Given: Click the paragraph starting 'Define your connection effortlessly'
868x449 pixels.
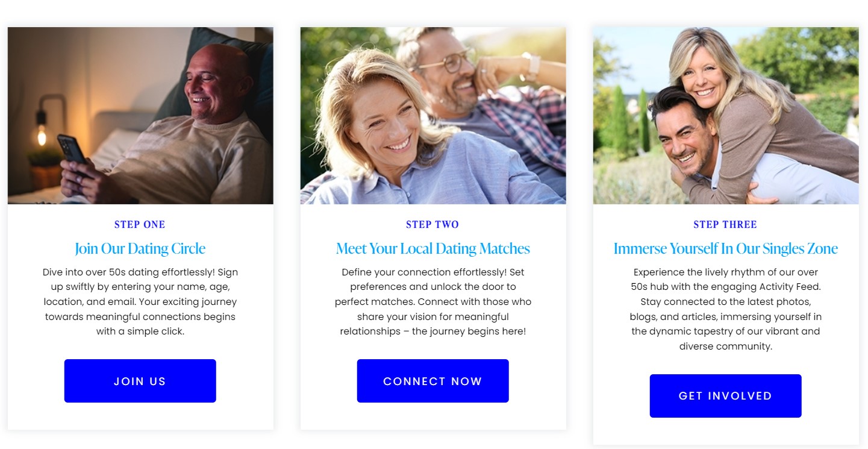Looking at the screenshot, I should 433,302.
